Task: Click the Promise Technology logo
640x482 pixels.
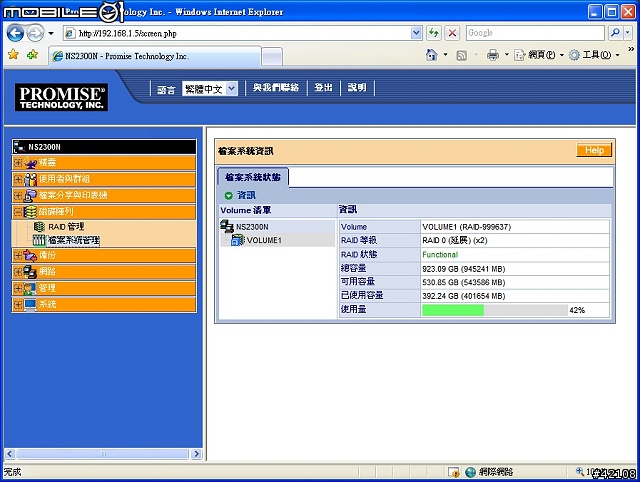Action: [x=62, y=98]
